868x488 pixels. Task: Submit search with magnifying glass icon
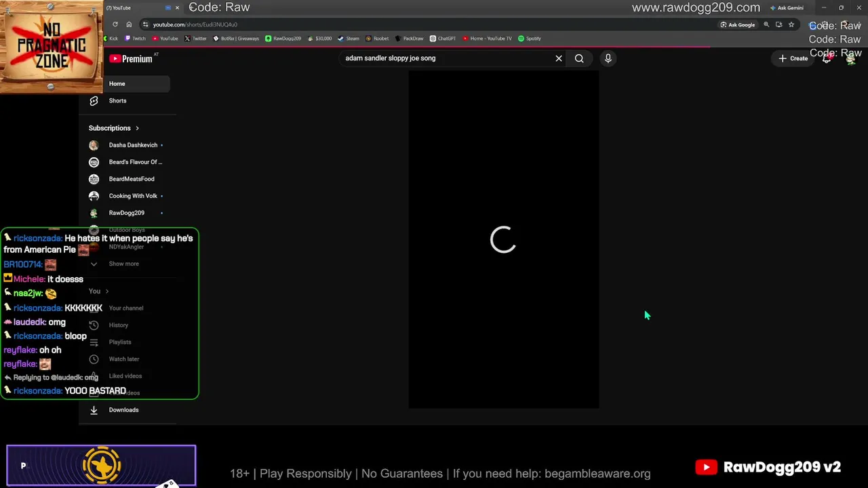tap(579, 58)
